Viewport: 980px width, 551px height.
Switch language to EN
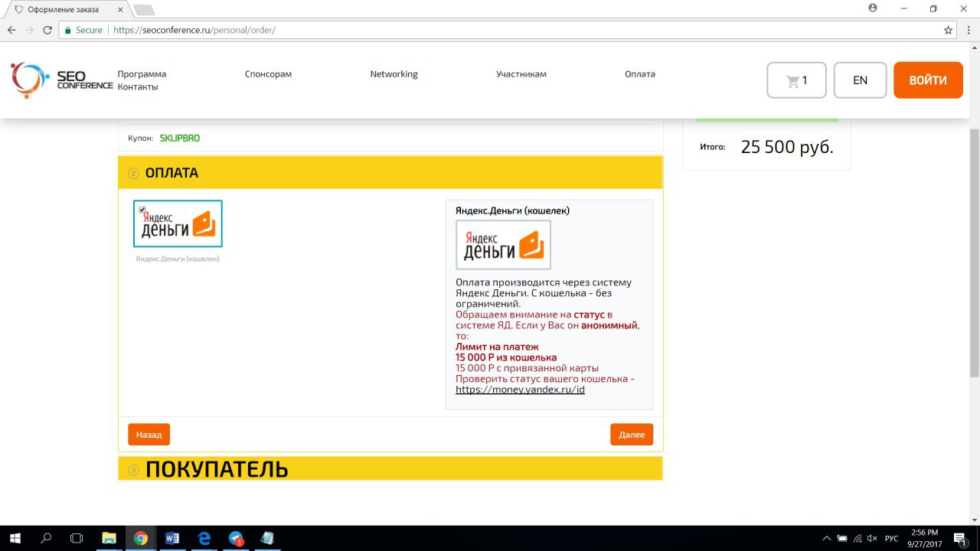(x=860, y=80)
